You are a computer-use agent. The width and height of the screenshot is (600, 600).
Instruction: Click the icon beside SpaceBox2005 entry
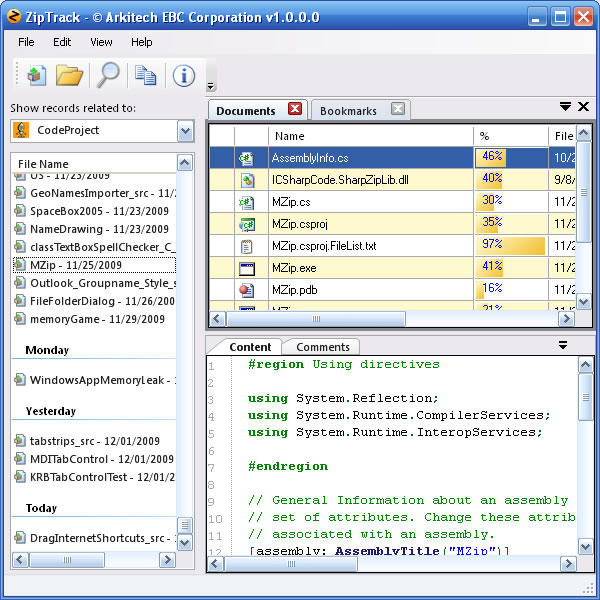click(x=20, y=210)
